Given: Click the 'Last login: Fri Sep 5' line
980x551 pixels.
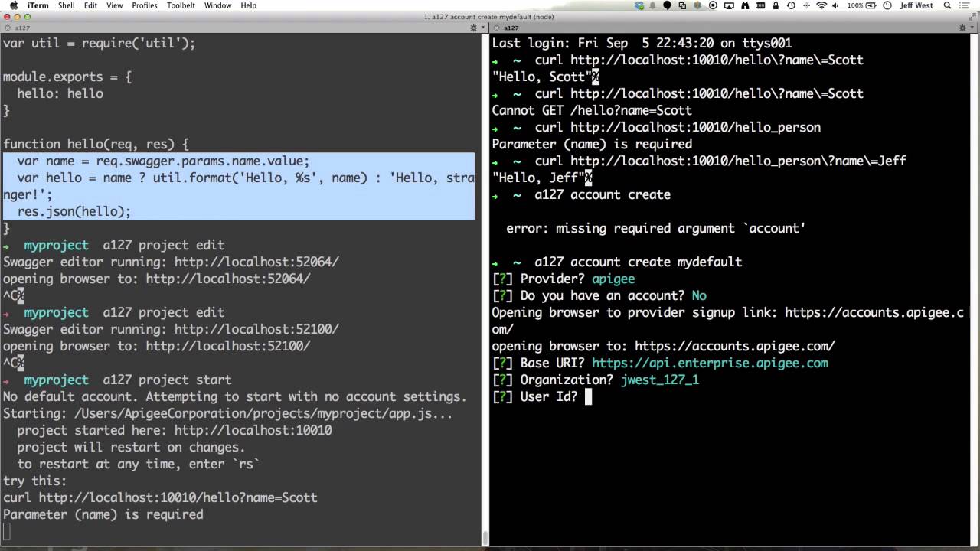Looking at the screenshot, I should click(x=642, y=43).
